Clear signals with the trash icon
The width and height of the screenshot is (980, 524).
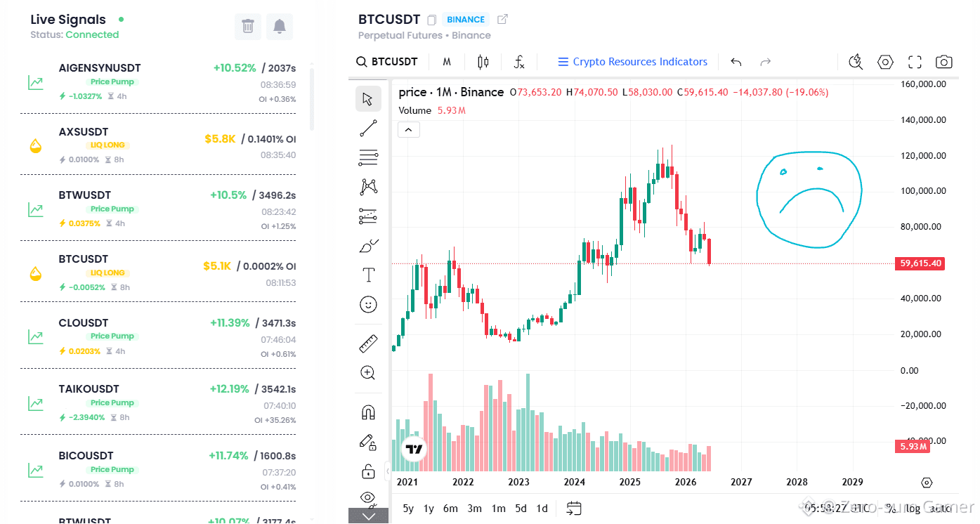(x=247, y=27)
